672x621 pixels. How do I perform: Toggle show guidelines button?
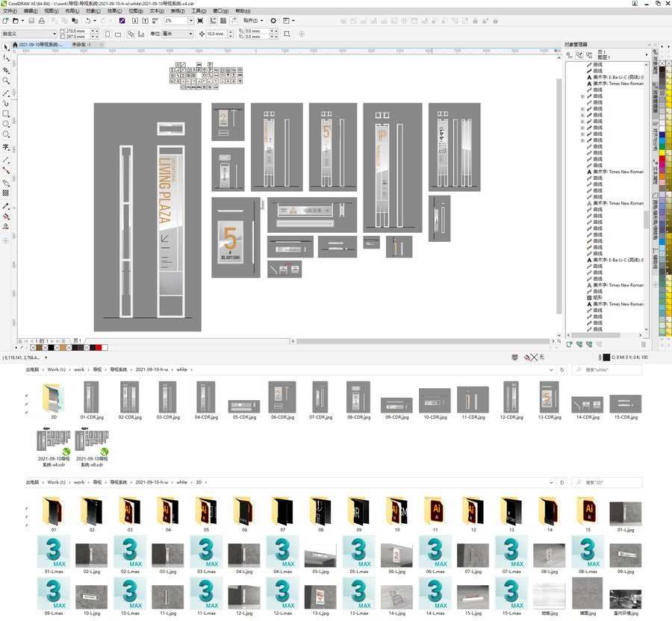point(234,21)
